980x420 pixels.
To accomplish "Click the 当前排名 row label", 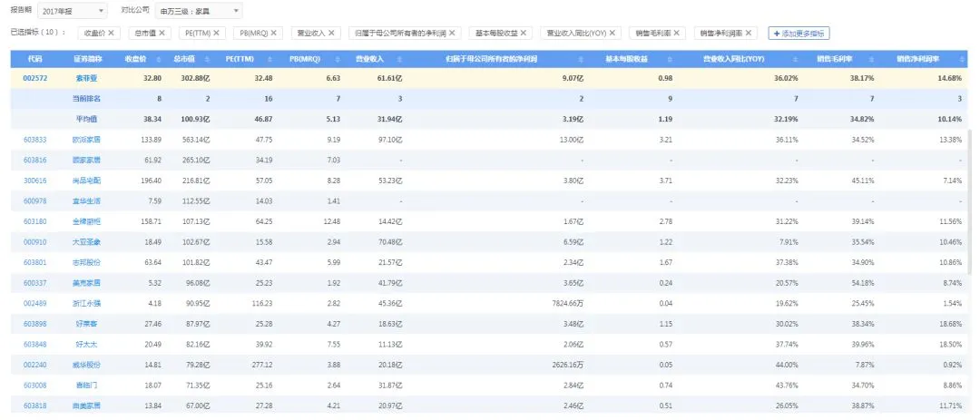I will [87, 99].
